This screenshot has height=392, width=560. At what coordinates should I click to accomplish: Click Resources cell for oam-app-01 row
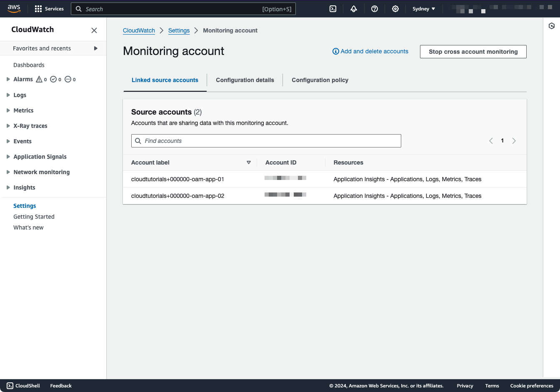[407, 179]
